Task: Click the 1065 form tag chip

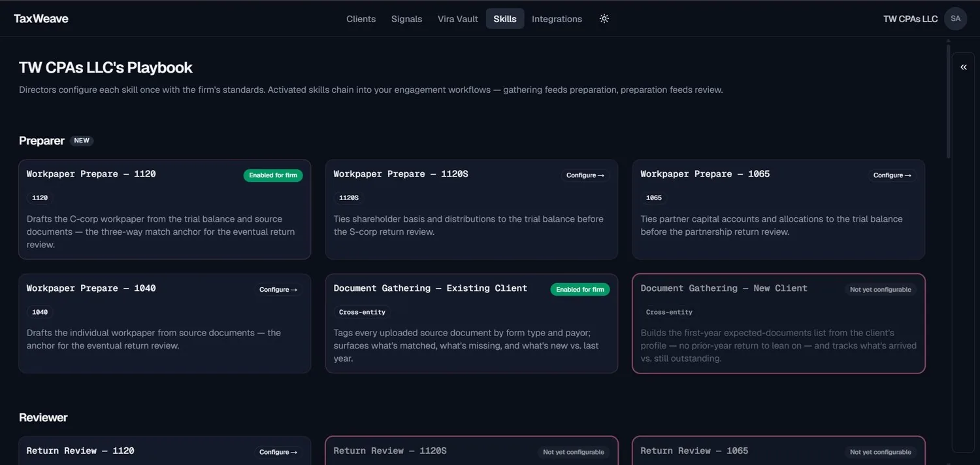Action: (x=654, y=198)
